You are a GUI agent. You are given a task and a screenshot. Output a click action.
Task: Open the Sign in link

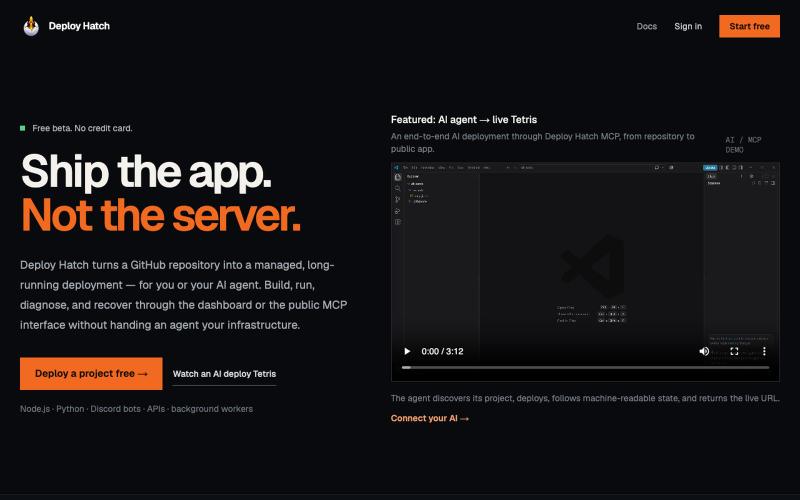(688, 27)
